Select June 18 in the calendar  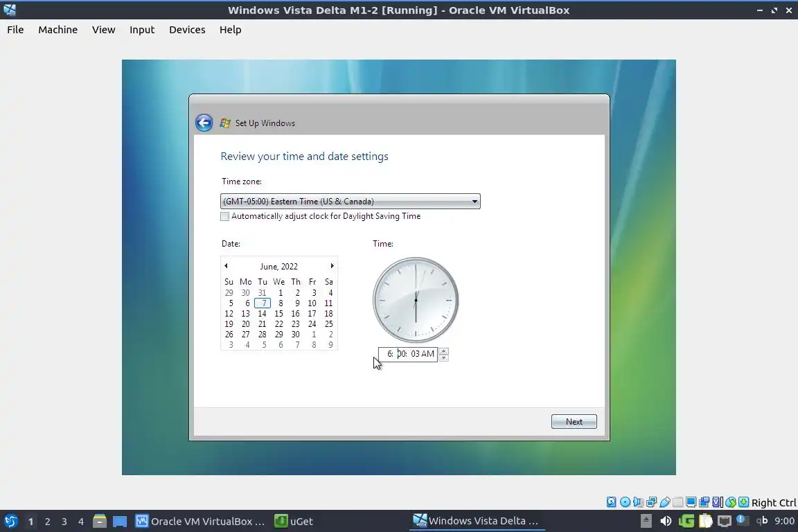328,314
